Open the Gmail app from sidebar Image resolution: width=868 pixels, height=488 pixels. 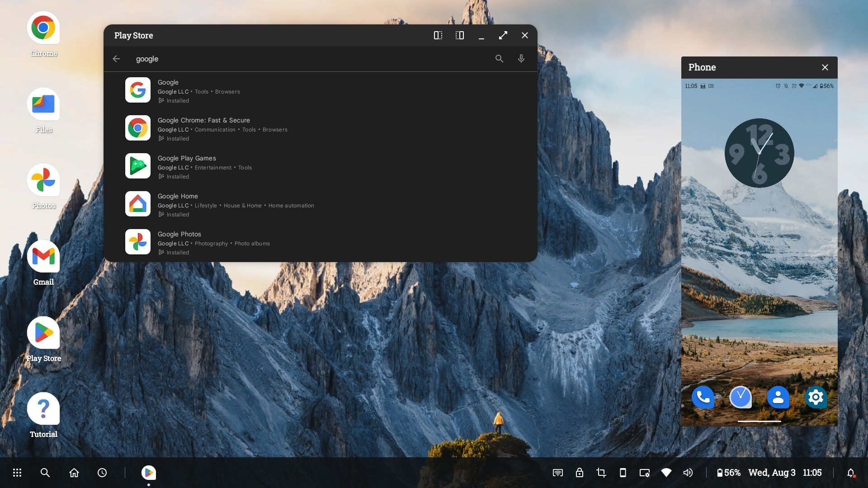(x=43, y=257)
